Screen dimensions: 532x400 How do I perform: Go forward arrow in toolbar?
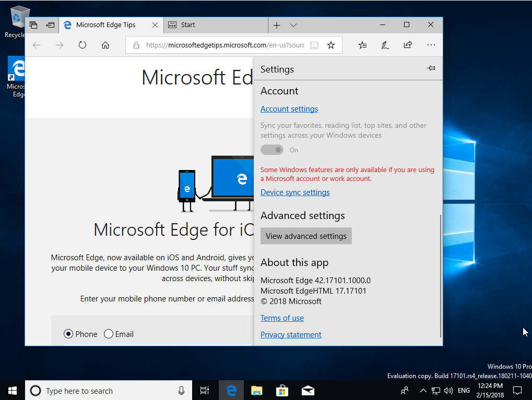point(60,45)
